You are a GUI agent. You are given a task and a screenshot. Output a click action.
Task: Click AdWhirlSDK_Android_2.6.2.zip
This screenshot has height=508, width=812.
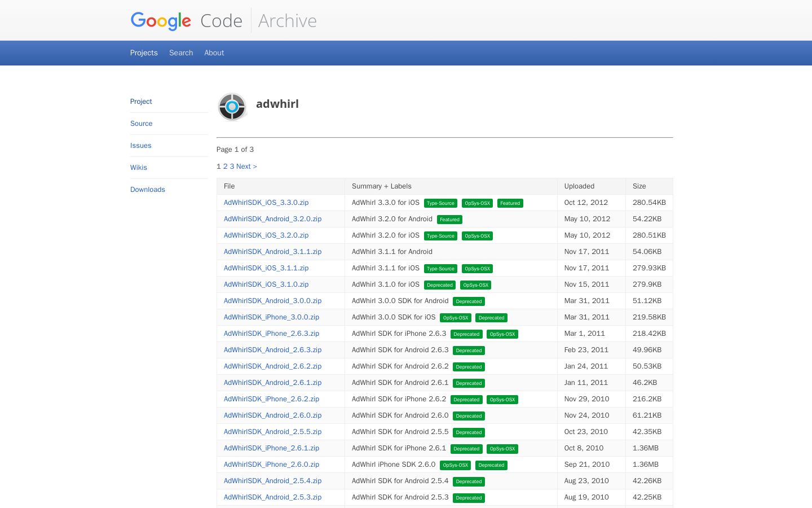(x=273, y=366)
